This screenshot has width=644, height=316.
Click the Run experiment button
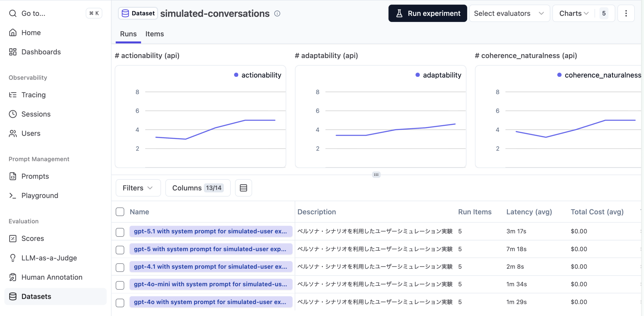click(427, 13)
